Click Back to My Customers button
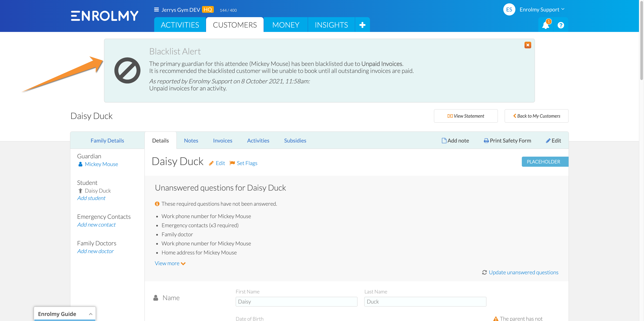The image size is (644, 321). pyautogui.click(x=536, y=116)
